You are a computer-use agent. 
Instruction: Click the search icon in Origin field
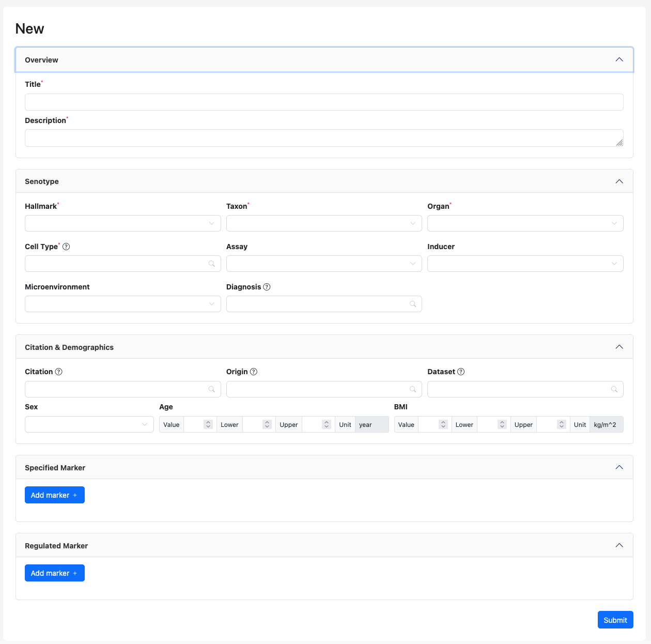(413, 389)
